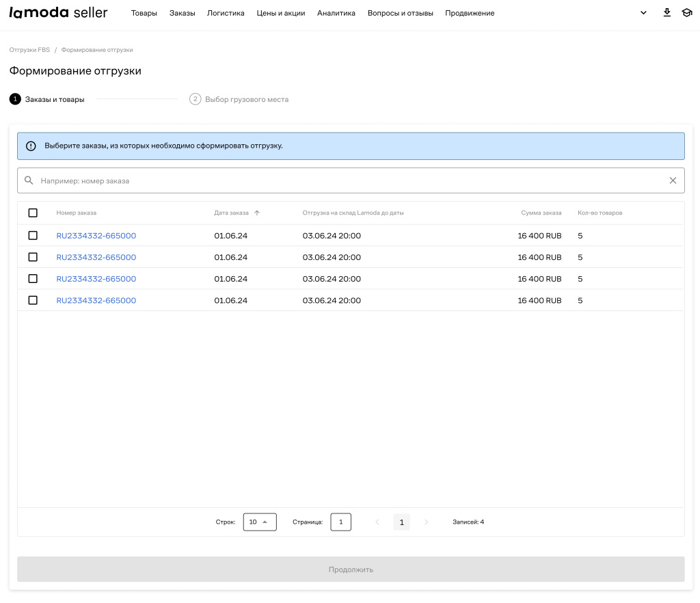
Task: Open the graduation cap learning icon
Action: tap(687, 13)
